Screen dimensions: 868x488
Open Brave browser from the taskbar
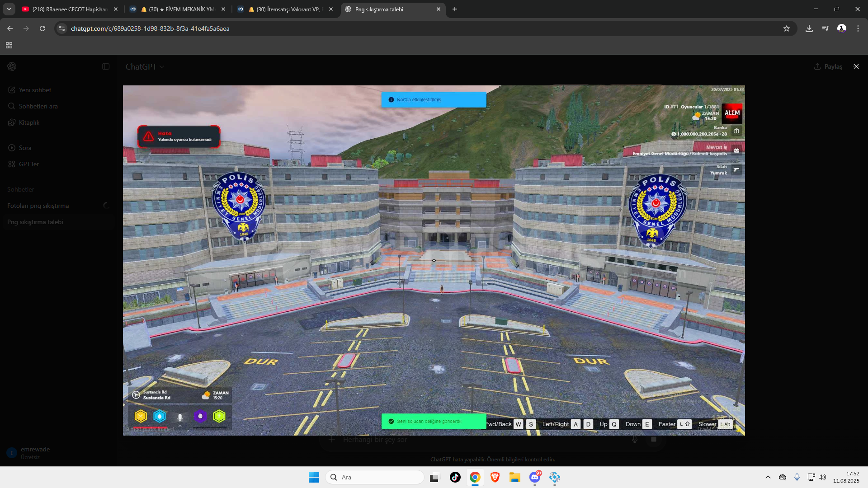click(x=495, y=477)
